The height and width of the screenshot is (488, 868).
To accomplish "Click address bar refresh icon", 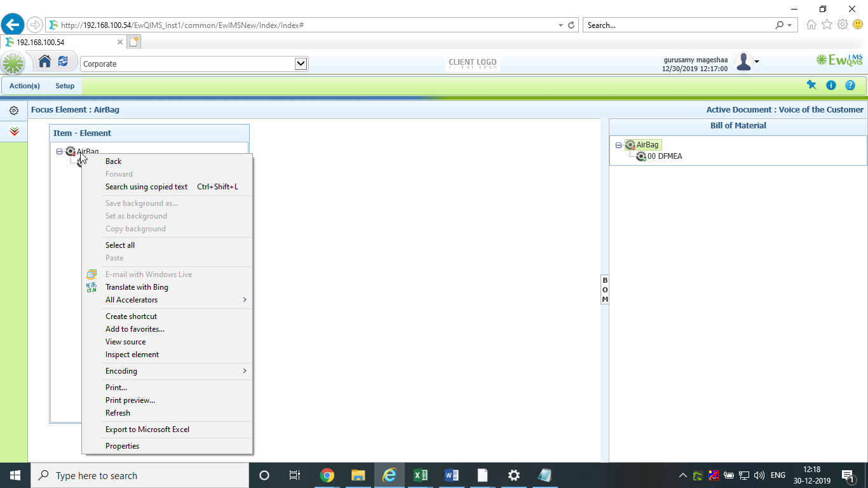I will coord(571,25).
